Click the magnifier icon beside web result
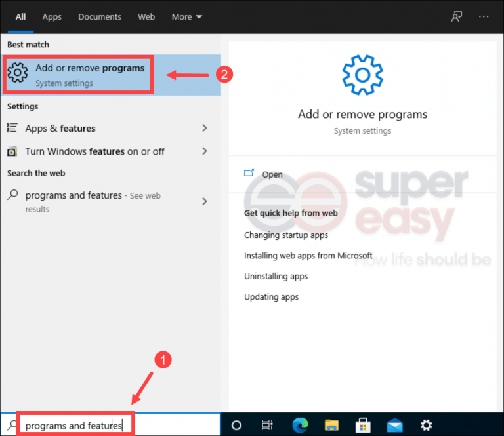504x436 pixels. click(12, 195)
